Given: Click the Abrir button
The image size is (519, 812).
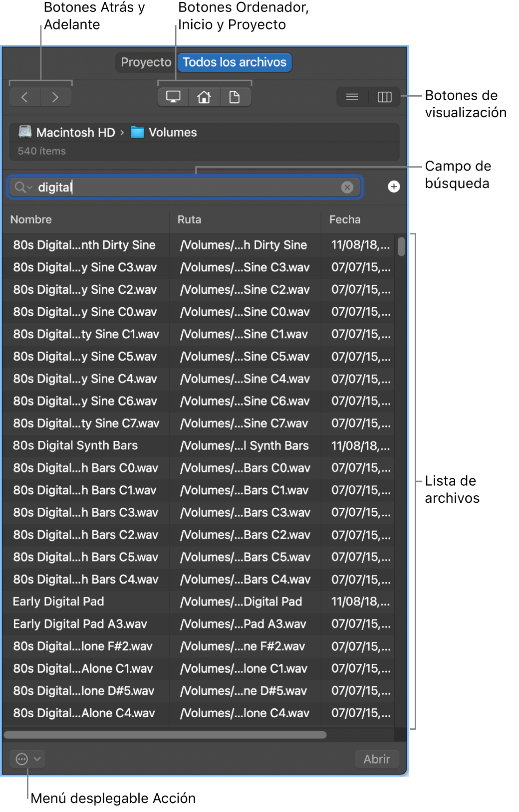Looking at the screenshot, I should (377, 759).
